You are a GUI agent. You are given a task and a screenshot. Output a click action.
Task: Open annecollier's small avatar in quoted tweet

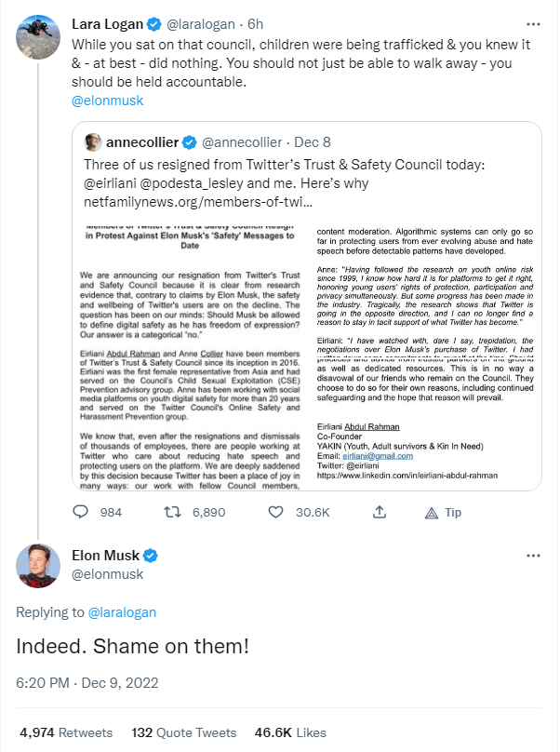tap(93, 142)
